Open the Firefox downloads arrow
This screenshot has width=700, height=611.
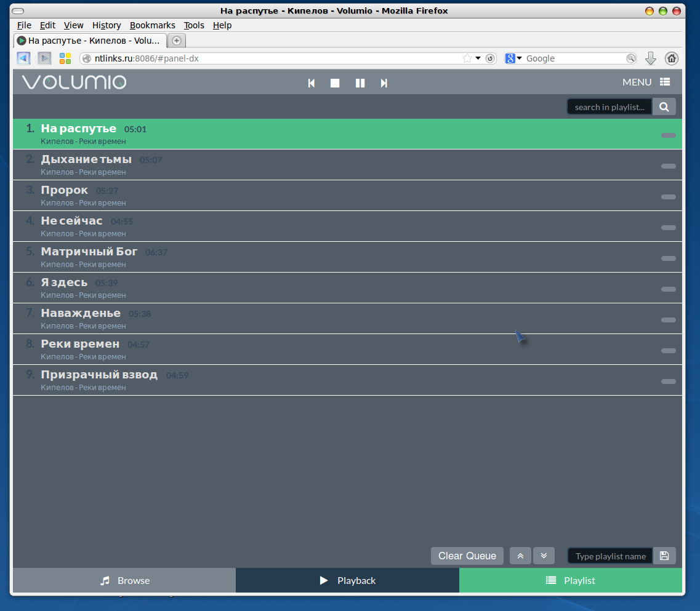point(651,58)
